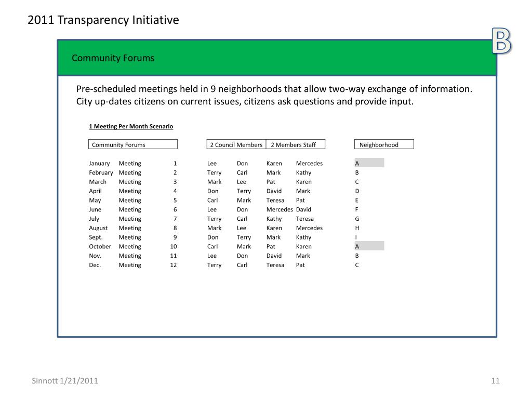
Task: Click the Neighborhood column header box
Action: [x=384, y=144]
